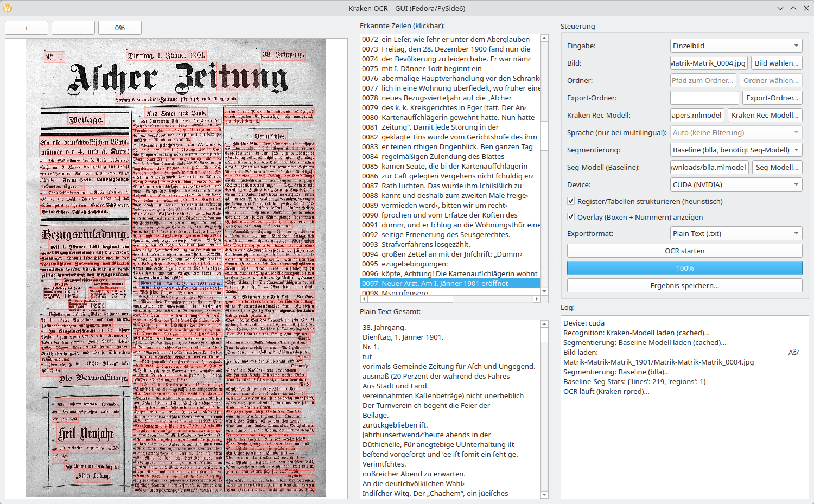The image size is (814, 504).
Task: Click the 'Seg-Modell...' button
Action: pyautogui.click(x=777, y=167)
